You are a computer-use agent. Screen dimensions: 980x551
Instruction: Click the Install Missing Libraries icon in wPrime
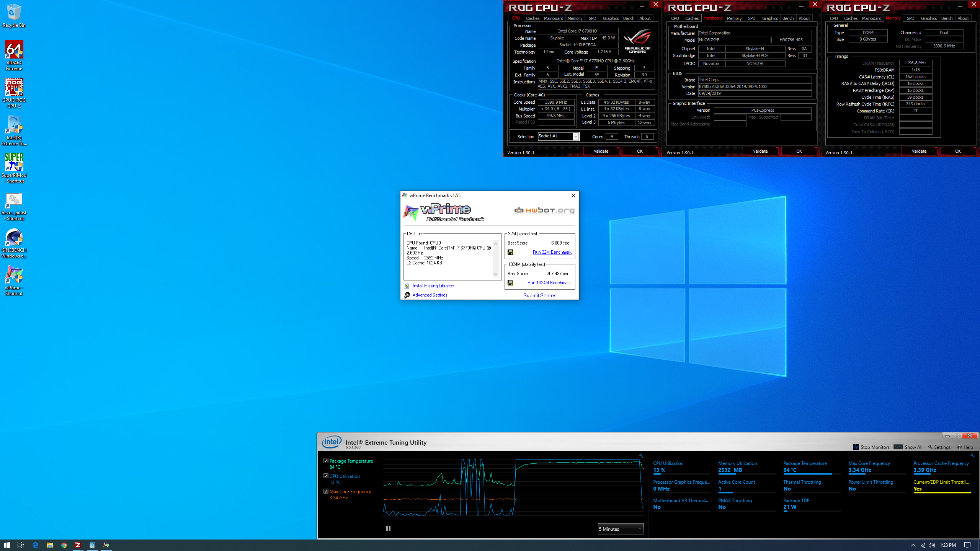tap(407, 286)
